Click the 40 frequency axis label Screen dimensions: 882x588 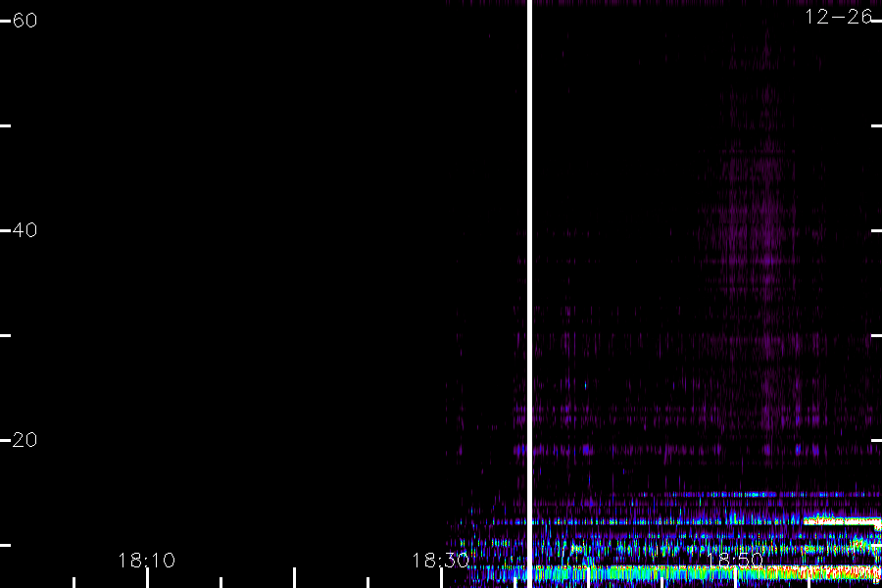point(24,230)
